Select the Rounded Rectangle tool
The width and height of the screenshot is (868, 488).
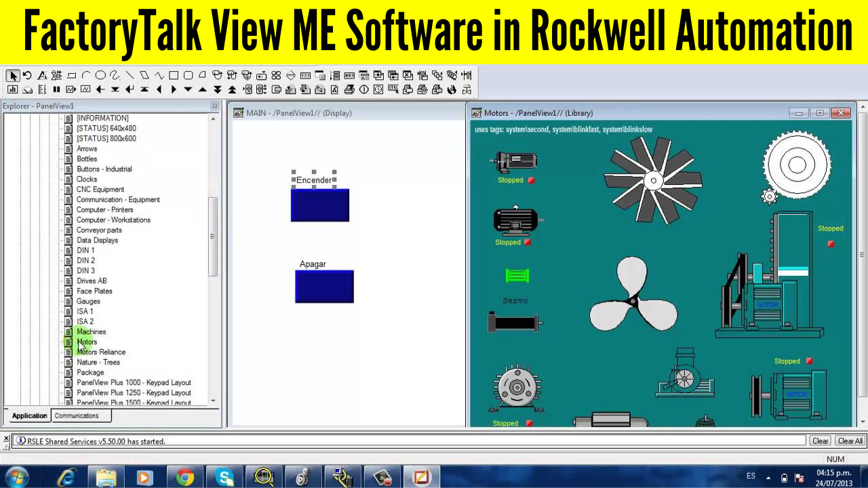[x=188, y=75]
